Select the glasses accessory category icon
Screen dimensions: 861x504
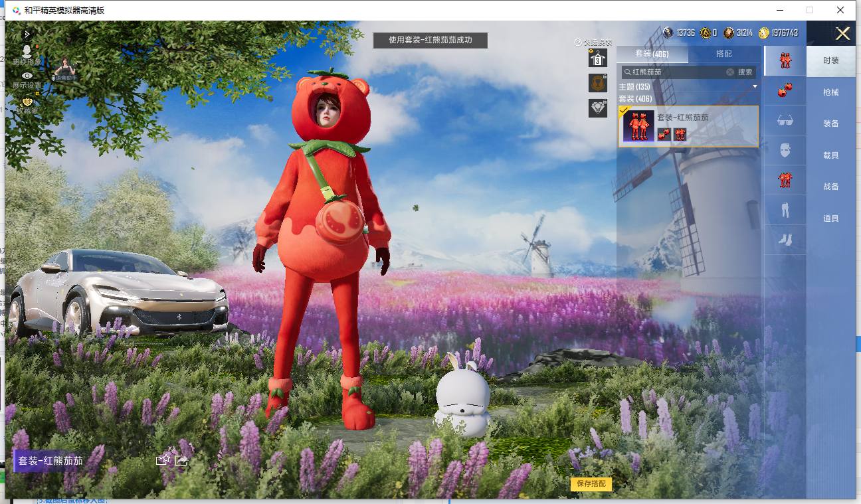click(785, 121)
